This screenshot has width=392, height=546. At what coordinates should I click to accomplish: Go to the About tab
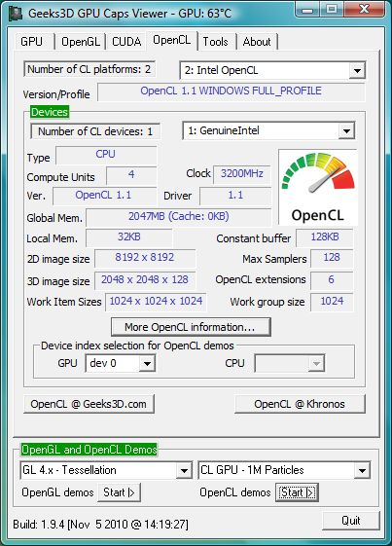pos(257,42)
